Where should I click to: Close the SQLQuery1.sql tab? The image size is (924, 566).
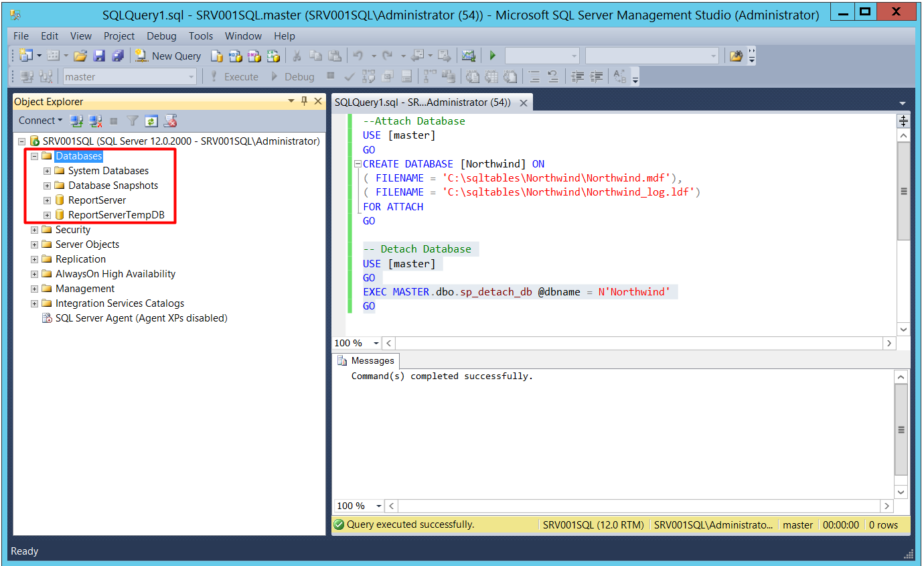[x=524, y=102]
